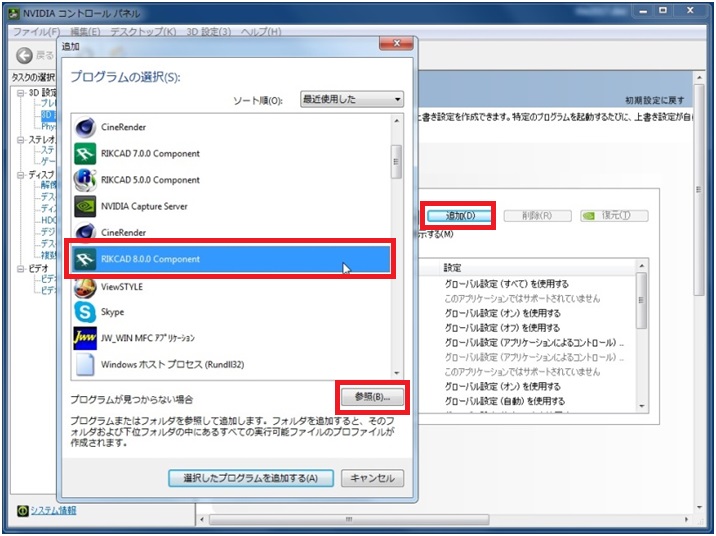
Task: Click the bottom horizontal scrollbar thumb
Action: (349, 520)
